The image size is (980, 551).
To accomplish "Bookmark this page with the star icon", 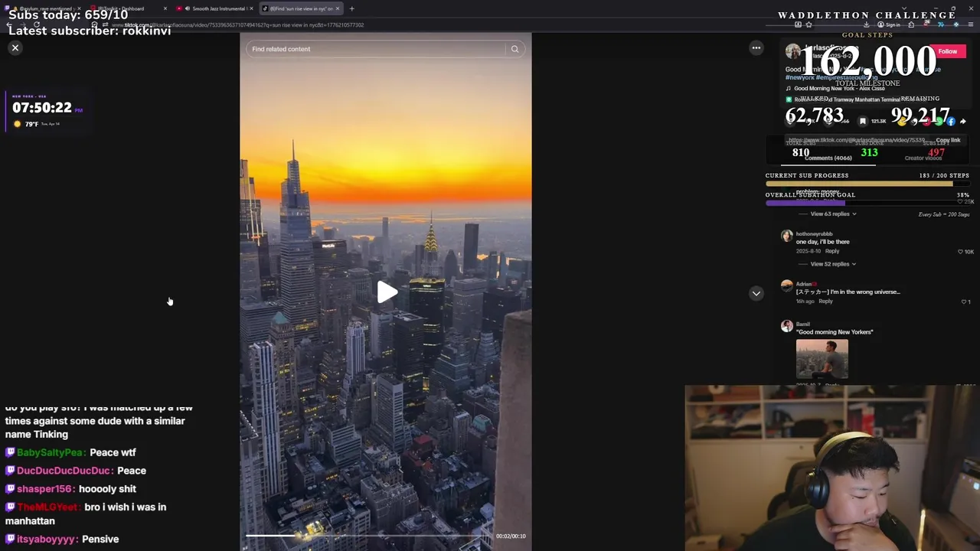I will click(x=809, y=24).
